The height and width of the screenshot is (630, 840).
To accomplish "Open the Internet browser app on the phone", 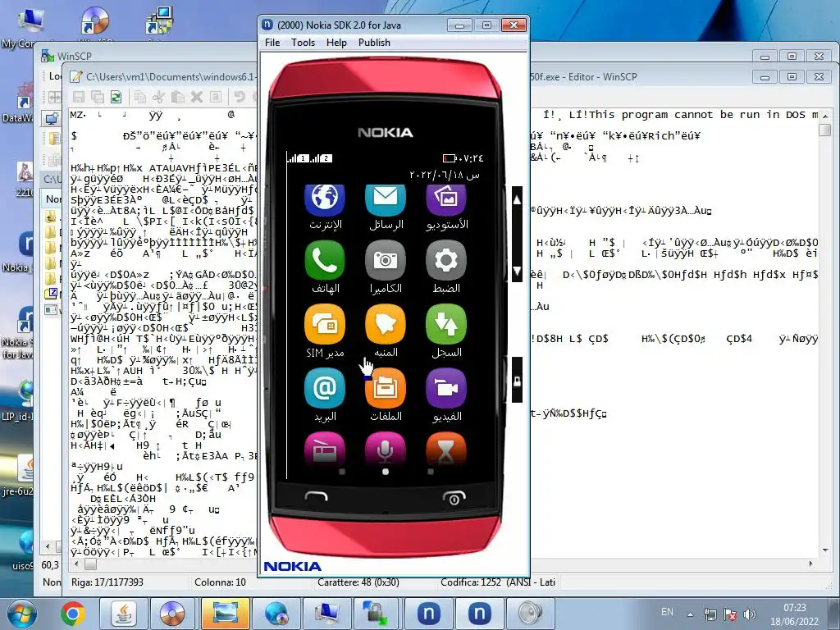I will pyautogui.click(x=325, y=199).
